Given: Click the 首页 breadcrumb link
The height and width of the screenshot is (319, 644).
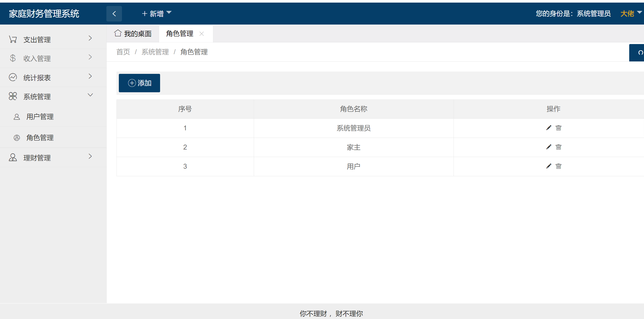Looking at the screenshot, I should coord(123,52).
